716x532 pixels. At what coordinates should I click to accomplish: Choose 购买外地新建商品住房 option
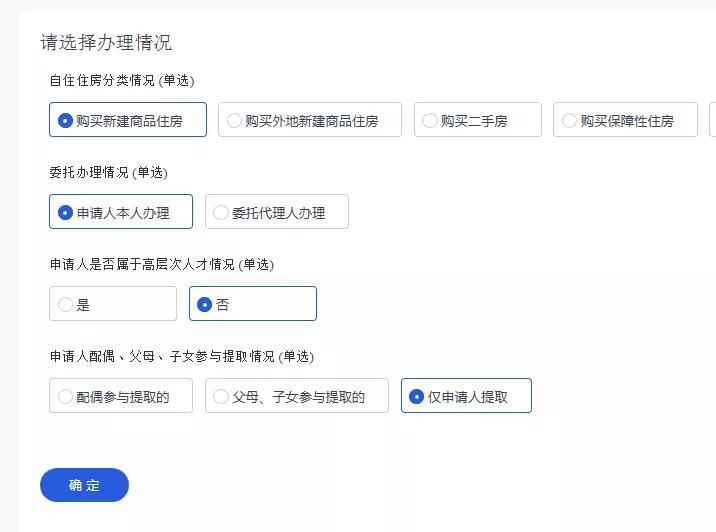(309, 120)
